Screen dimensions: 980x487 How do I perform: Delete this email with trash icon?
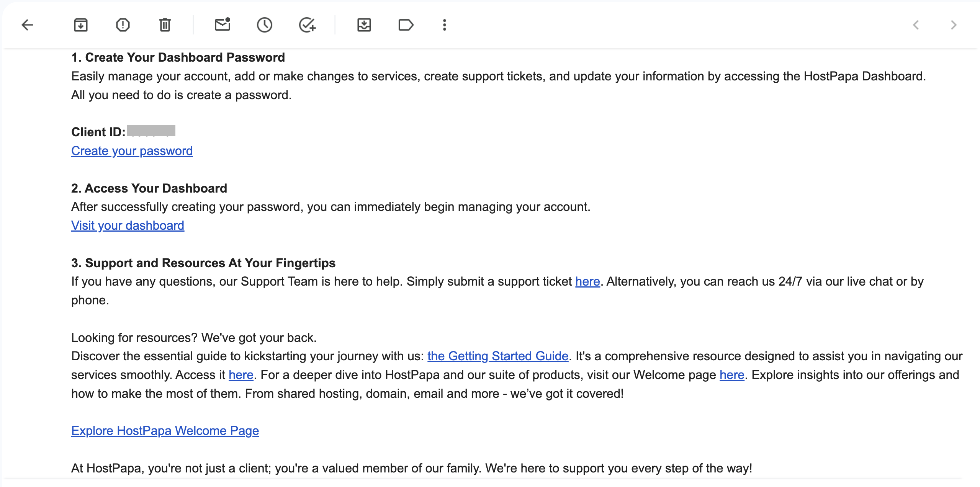(165, 25)
